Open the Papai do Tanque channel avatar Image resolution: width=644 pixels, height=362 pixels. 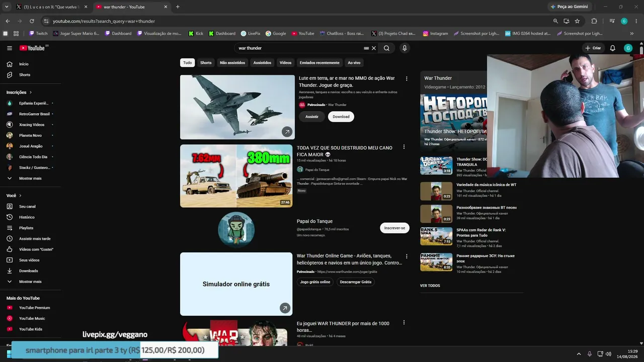coord(236,230)
